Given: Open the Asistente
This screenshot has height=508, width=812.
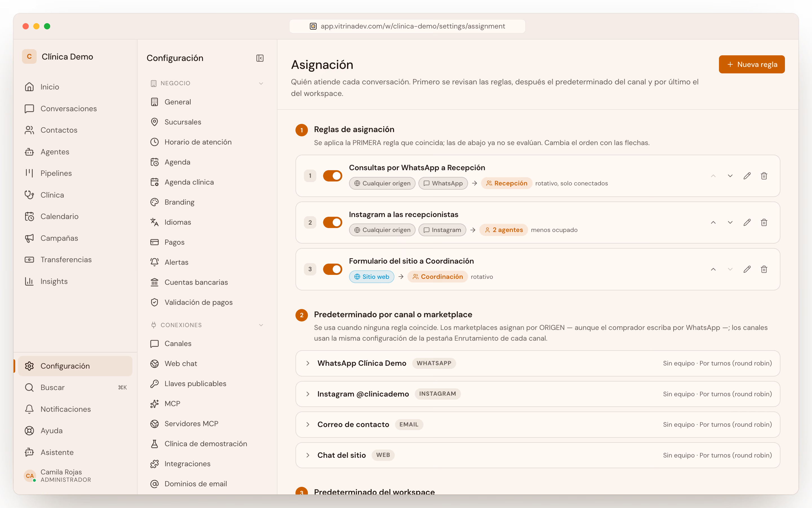Looking at the screenshot, I should click(x=75, y=452).
